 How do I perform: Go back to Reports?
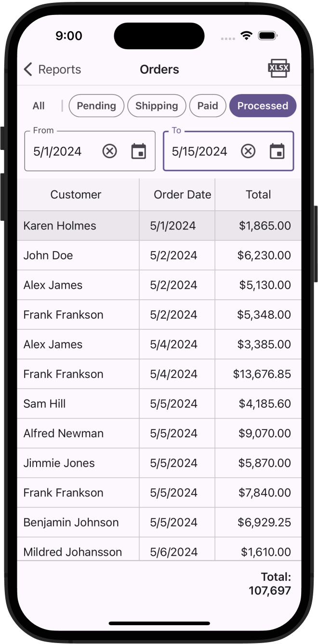53,69
